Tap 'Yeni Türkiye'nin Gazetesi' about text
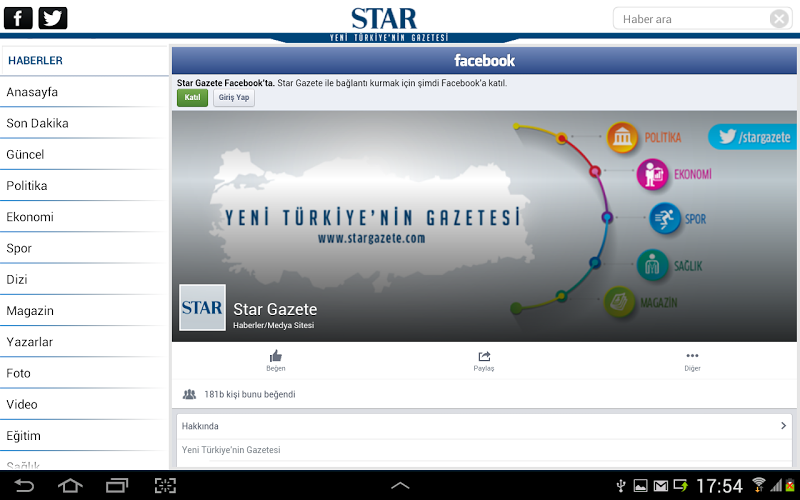 (x=231, y=450)
